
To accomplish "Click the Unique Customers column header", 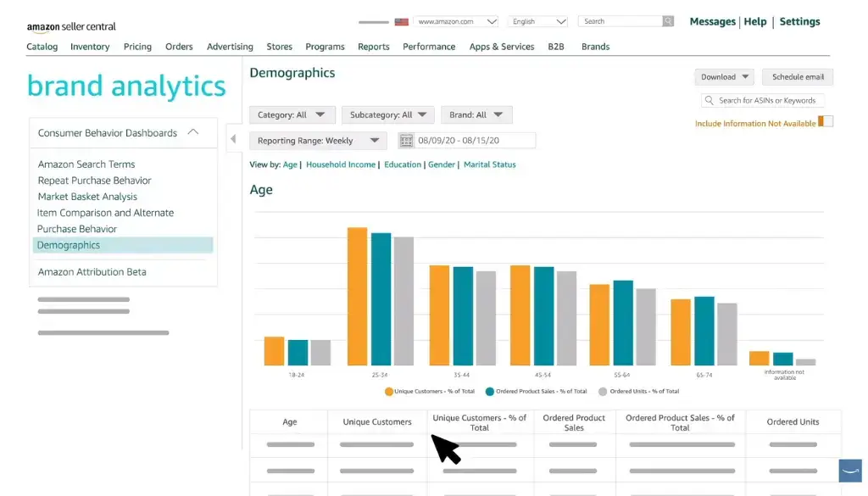I will [377, 422].
